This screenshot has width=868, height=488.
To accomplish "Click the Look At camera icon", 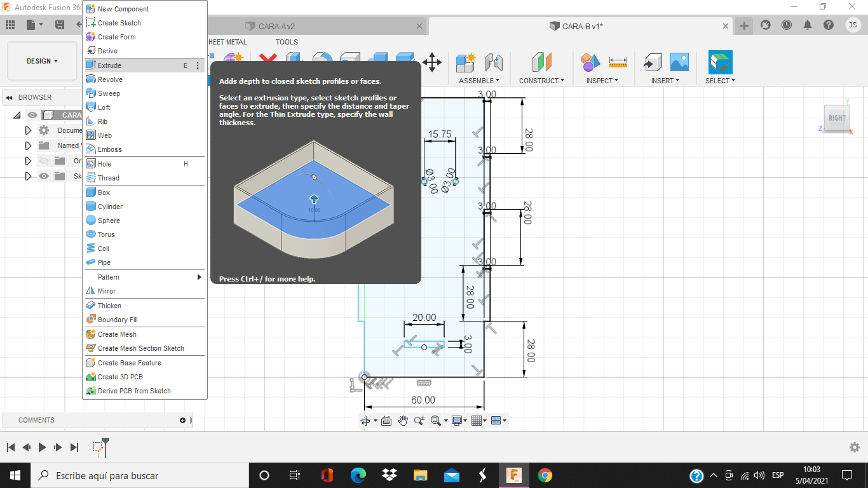I will (x=386, y=421).
